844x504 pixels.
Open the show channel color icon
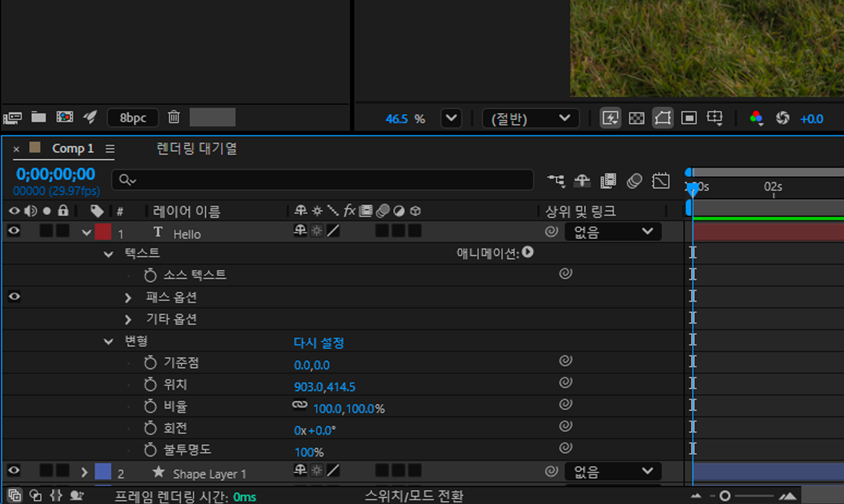click(x=756, y=118)
